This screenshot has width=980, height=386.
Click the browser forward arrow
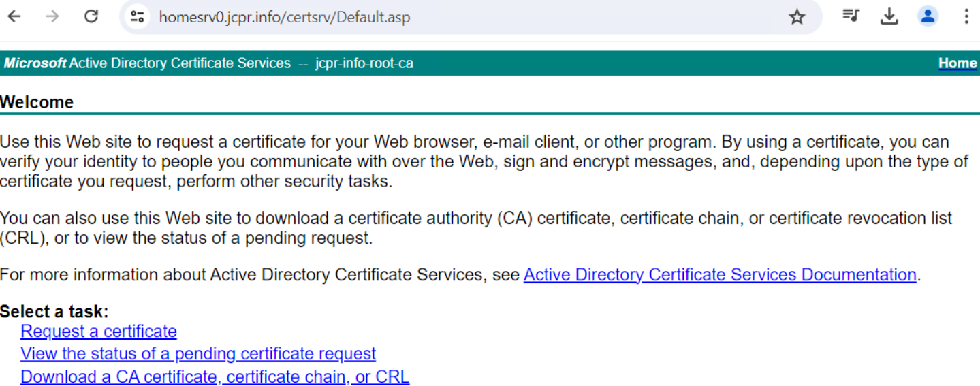point(52,16)
